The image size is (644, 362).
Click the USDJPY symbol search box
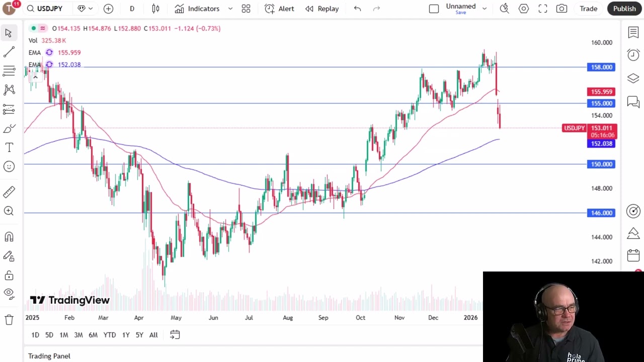coord(50,9)
